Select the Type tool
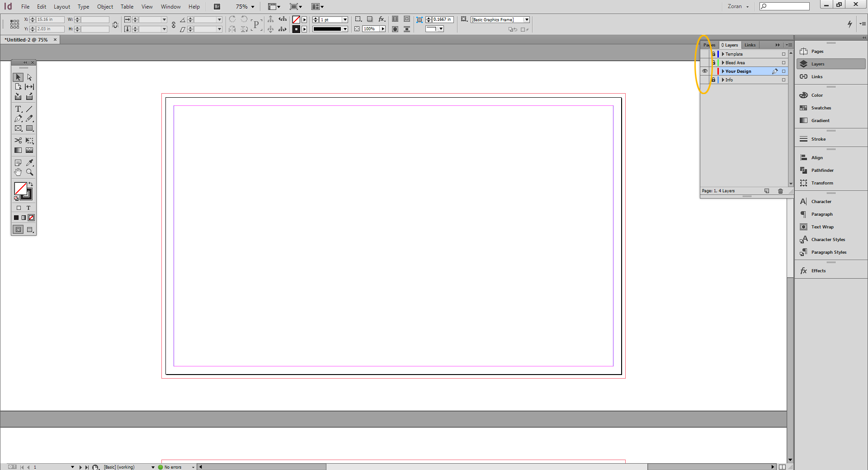 pyautogui.click(x=19, y=109)
